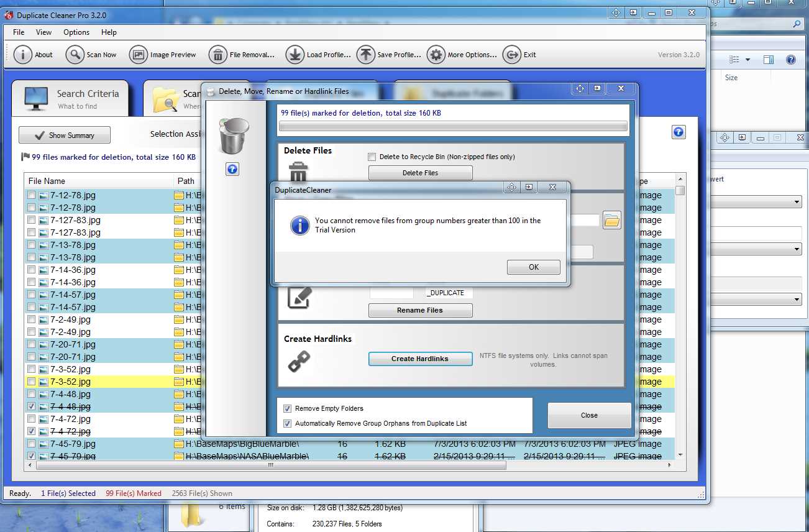Click the Save Profile toolbar icon
The width and height of the screenshot is (809, 532).
[x=366, y=55]
